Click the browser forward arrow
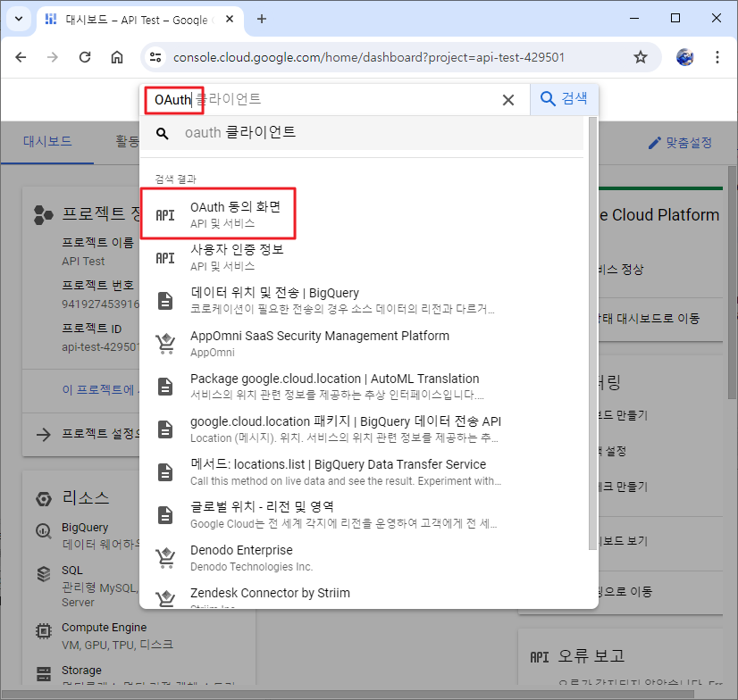738x700 pixels. point(52,57)
